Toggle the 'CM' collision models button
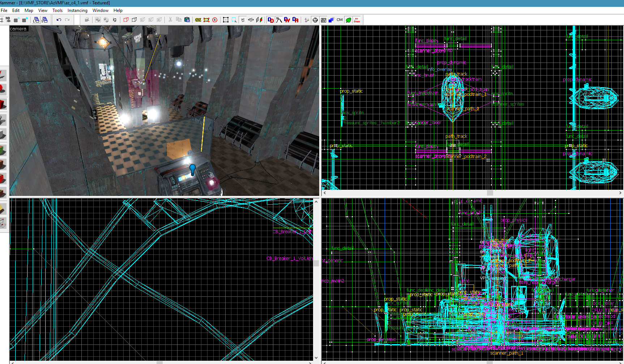 pyautogui.click(x=340, y=20)
